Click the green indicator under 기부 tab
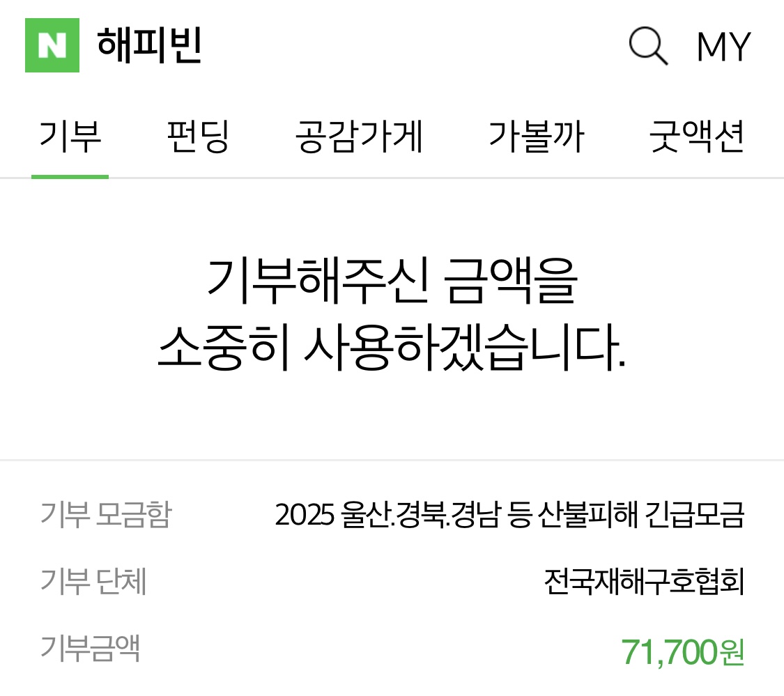 click(x=70, y=176)
